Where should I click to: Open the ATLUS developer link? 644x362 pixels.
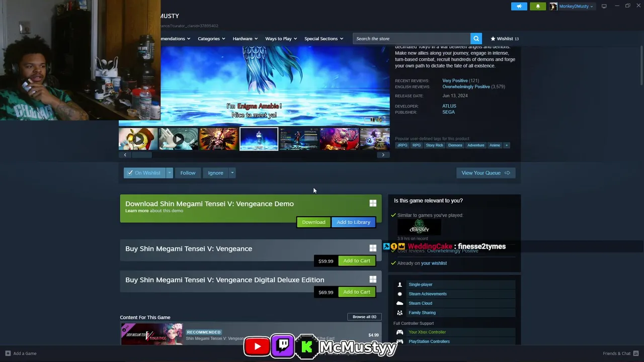click(449, 106)
